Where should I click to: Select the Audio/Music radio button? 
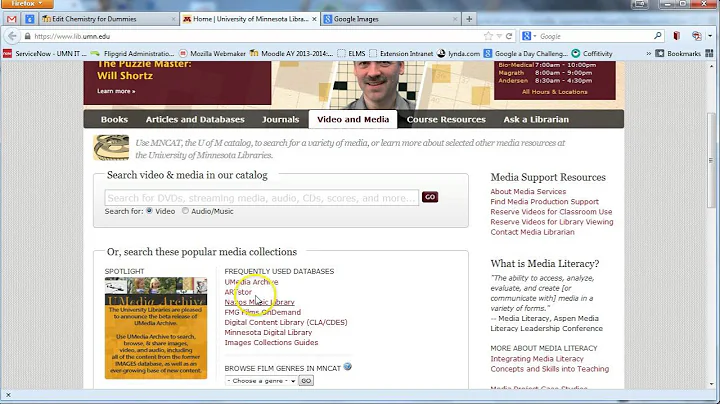click(185, 211)
